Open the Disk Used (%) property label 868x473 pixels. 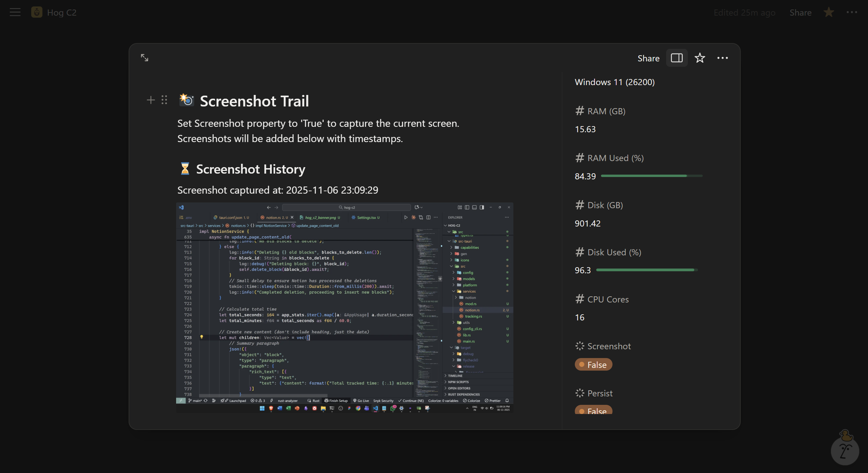(x=614, y=252)
